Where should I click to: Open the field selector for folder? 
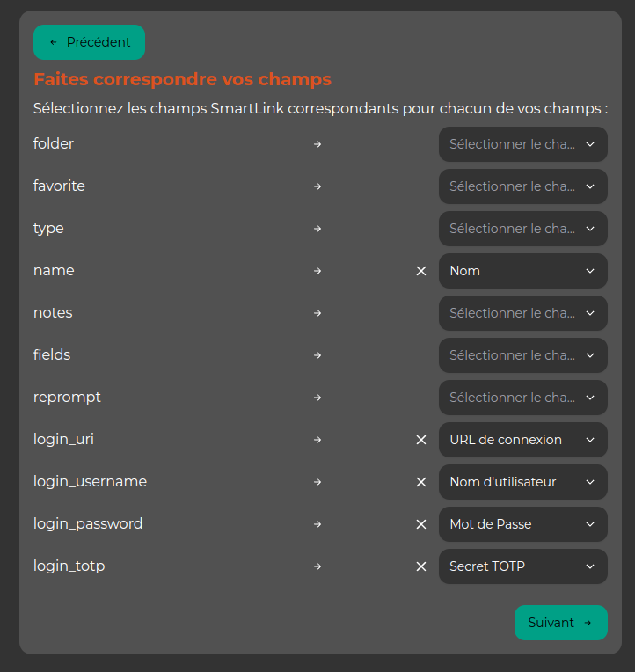522,144
